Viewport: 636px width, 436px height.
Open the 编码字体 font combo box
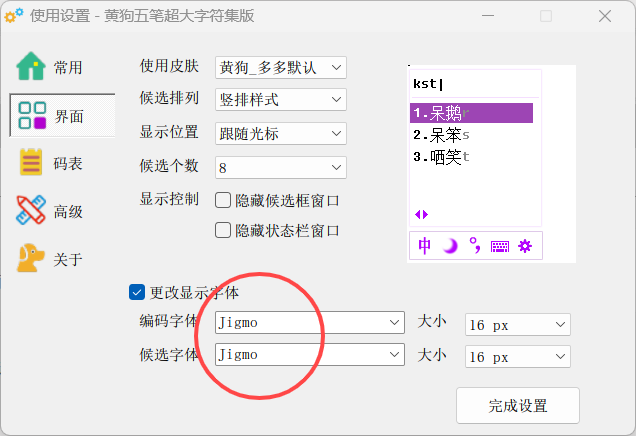click(309, 323)
